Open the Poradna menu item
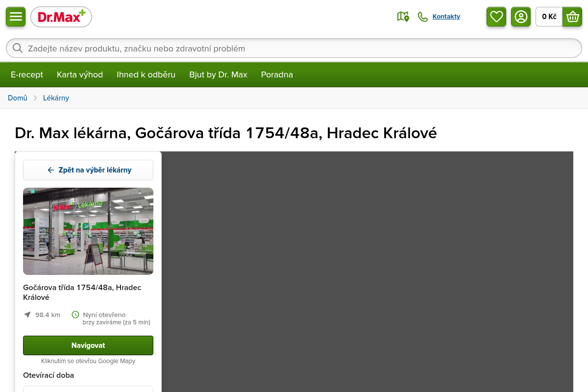Viewport: 588px width, 392px height. point(277,74)
